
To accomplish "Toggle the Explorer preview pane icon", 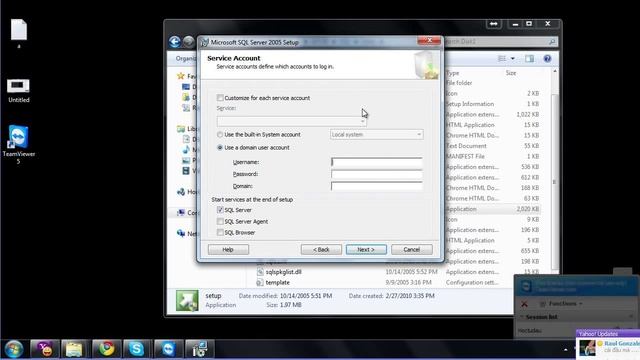I will click(x=529, y=59).
